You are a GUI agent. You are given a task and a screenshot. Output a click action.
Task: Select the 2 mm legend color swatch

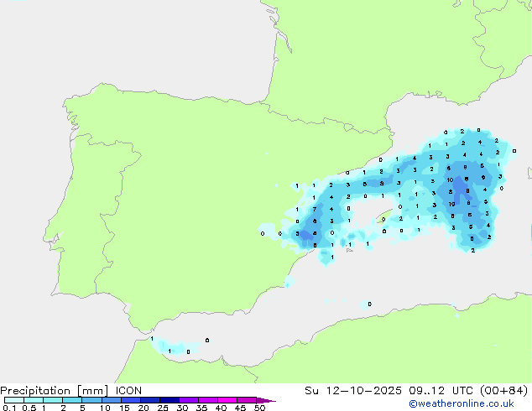pyautogui.click(x=72, y=400)
